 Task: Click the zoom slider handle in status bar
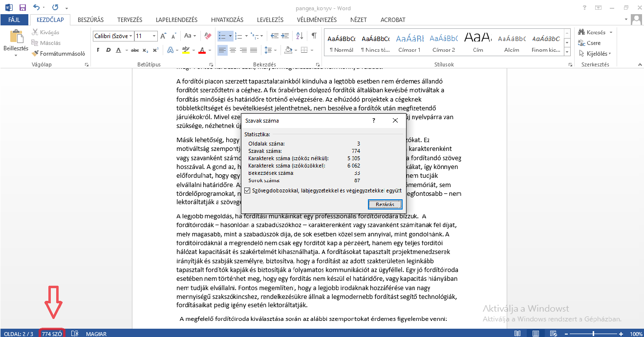click(x=594, y=334)
